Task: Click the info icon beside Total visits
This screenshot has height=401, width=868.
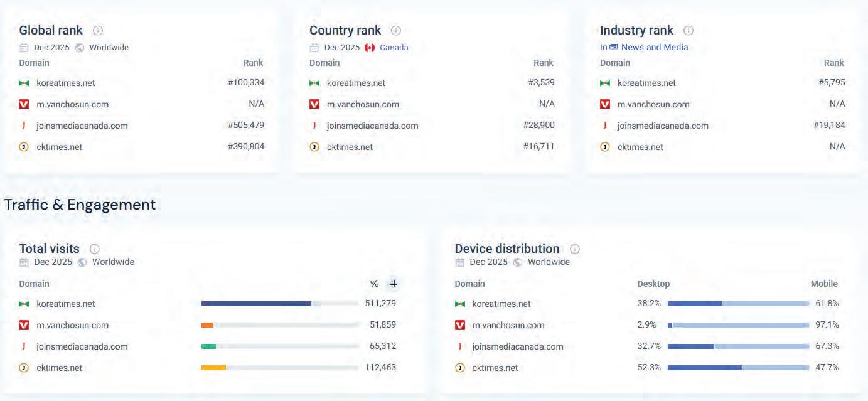Action: [x=95, y=249]
